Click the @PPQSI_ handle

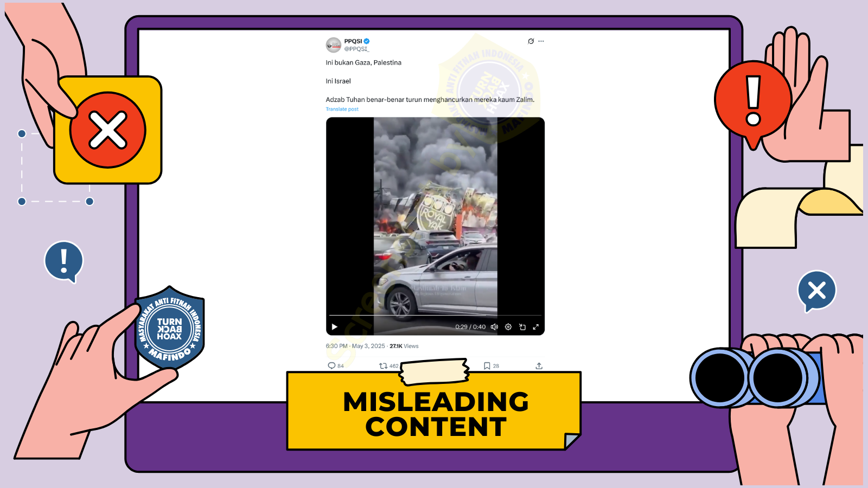coord(356,49)
